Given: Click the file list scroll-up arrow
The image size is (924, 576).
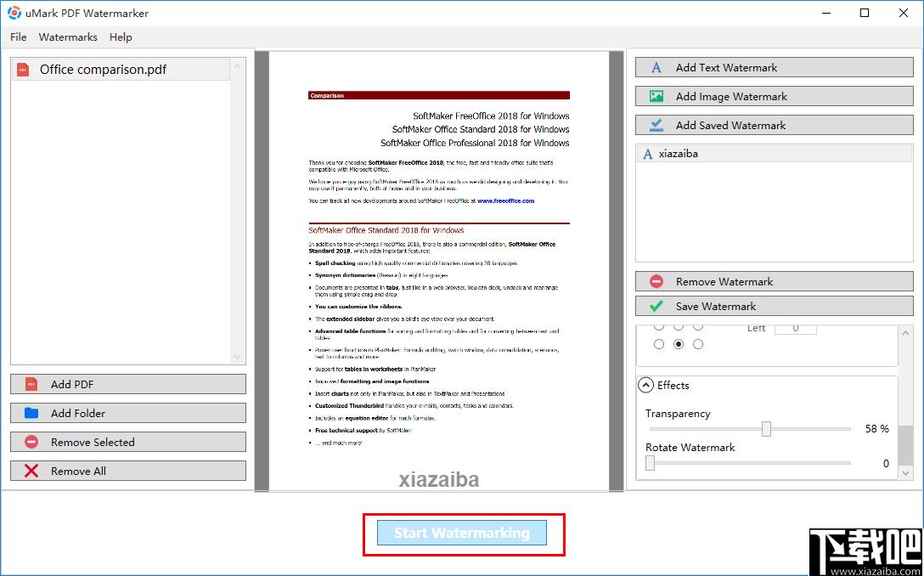Looking at the screenshot, I should point(238,65).
